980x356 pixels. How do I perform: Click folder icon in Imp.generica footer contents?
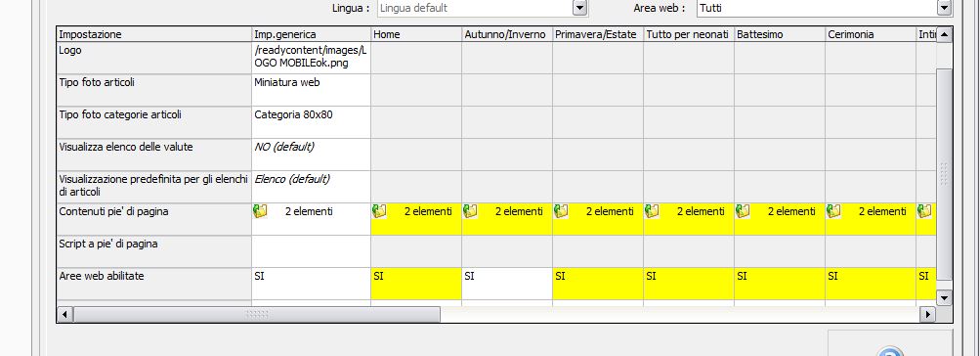pos(260,211)
